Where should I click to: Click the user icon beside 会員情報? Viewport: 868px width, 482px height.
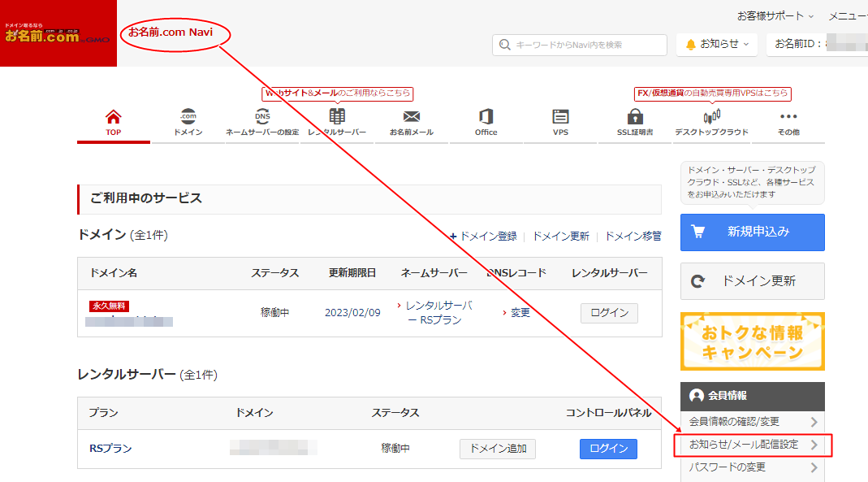click(x=697, y=396)
